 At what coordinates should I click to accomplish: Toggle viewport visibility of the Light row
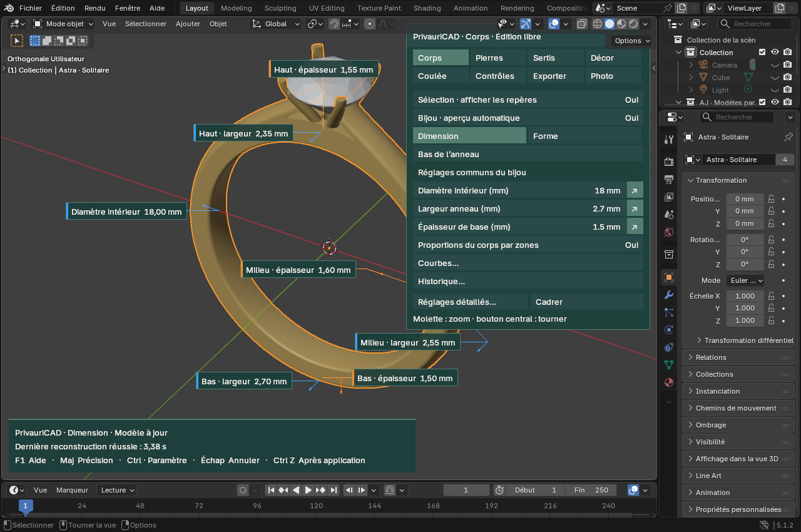[x=775, y=90]
